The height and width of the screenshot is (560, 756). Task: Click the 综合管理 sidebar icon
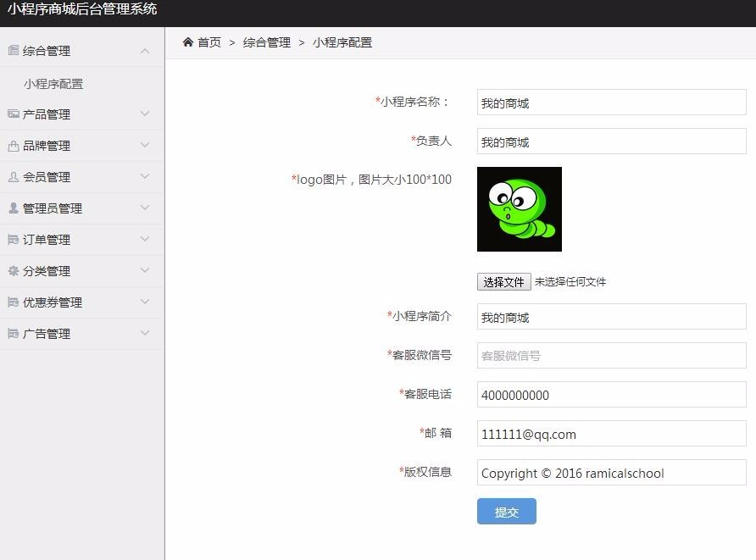[x=12, y=50]
